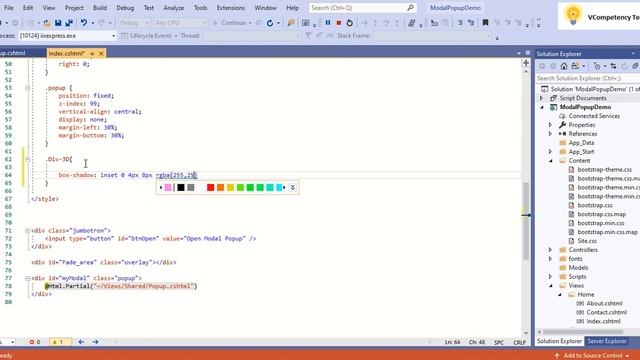Pause debugging with the Break All icon

pos(328,23)
